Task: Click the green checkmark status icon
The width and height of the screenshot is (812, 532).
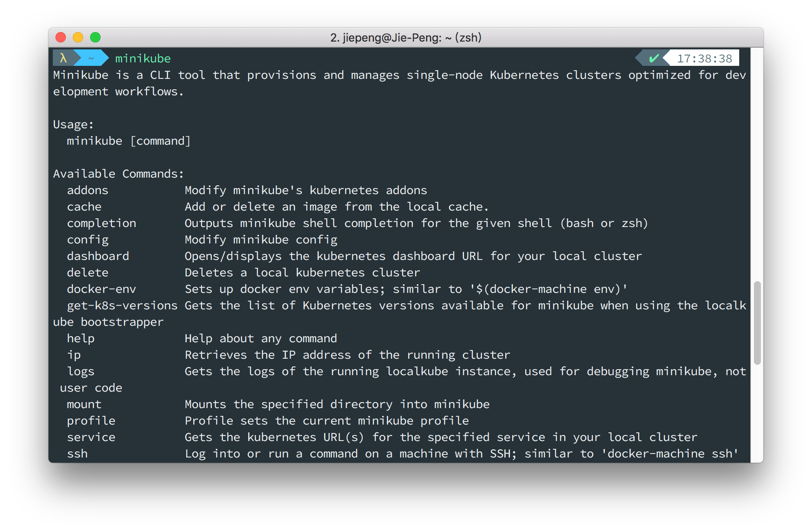Action: [653, 58]
